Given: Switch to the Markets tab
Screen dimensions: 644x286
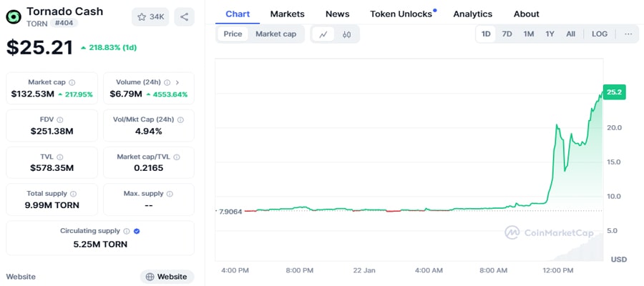Looking at the screenshot, I should [x=288, y=14].
